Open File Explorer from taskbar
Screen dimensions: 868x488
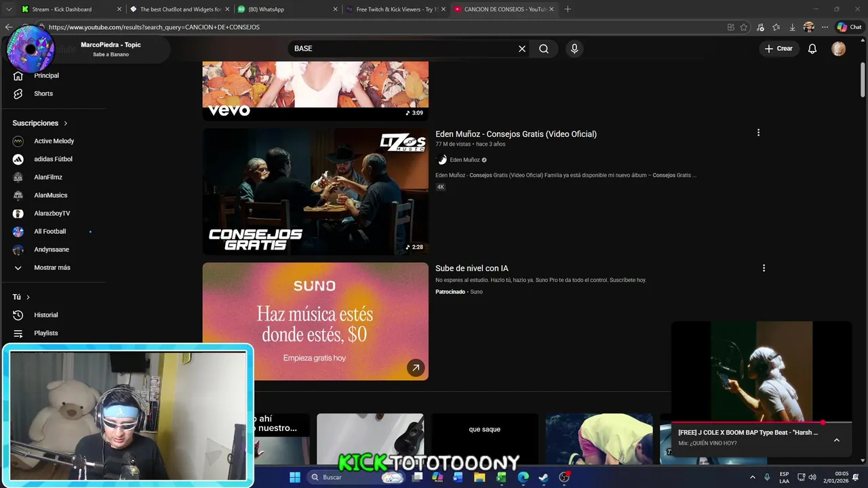click(x=479, y=477)
